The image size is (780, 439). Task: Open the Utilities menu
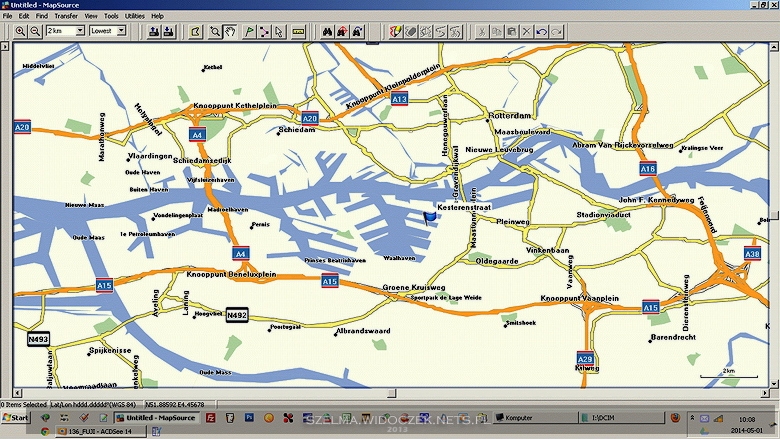pos(134,16)
